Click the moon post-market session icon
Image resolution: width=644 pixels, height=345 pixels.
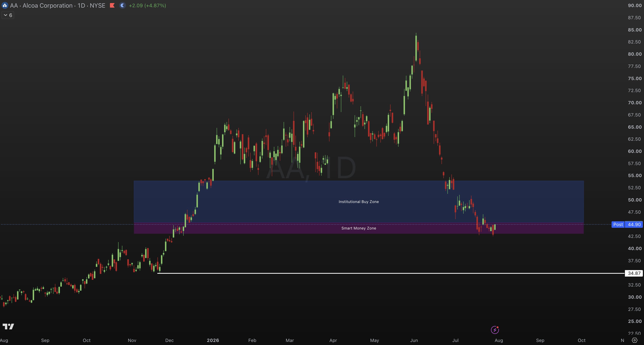122,6
